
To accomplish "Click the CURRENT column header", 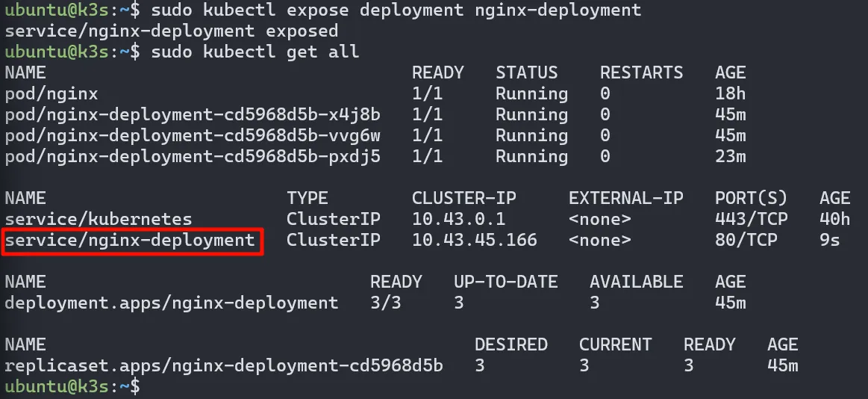I will 616,344.
